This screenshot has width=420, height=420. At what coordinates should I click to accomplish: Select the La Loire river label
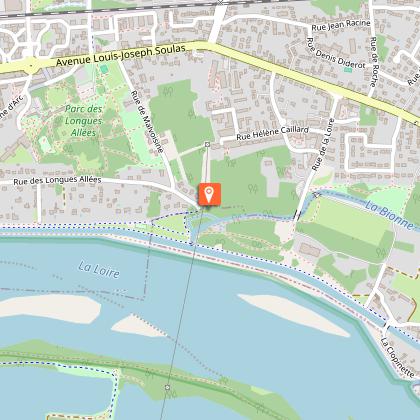pos(99,270)
